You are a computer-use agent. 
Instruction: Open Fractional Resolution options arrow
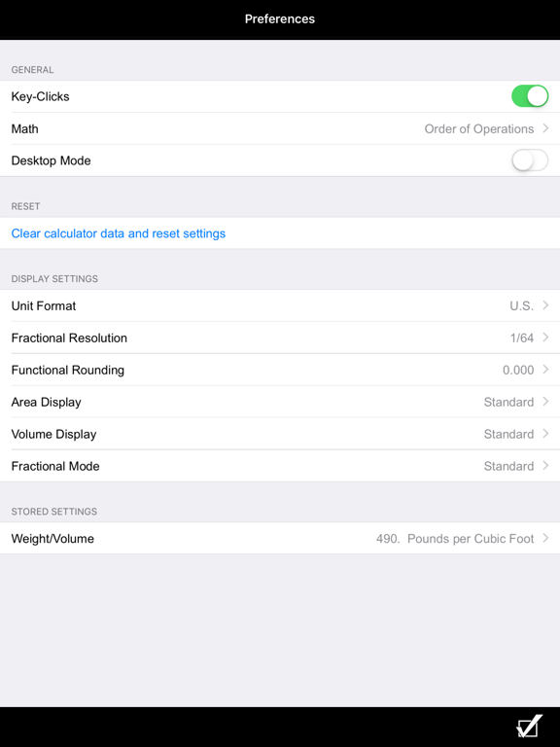[545, 338]
